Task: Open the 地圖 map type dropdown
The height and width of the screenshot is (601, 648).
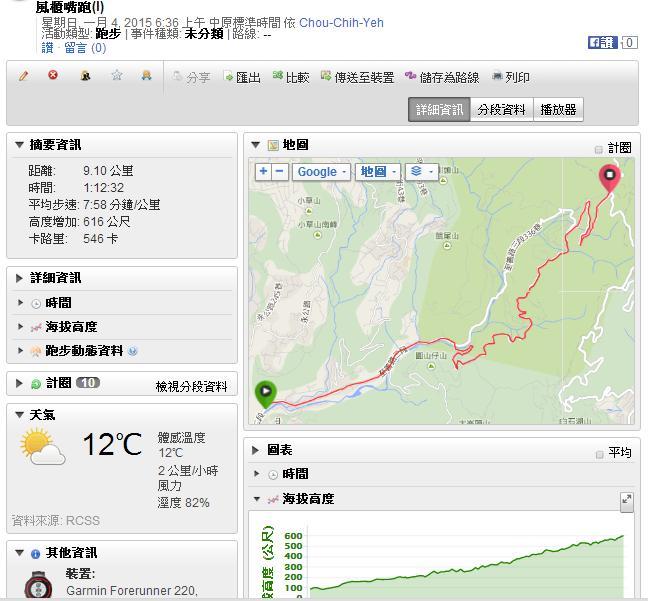Action: pos(378,172)
